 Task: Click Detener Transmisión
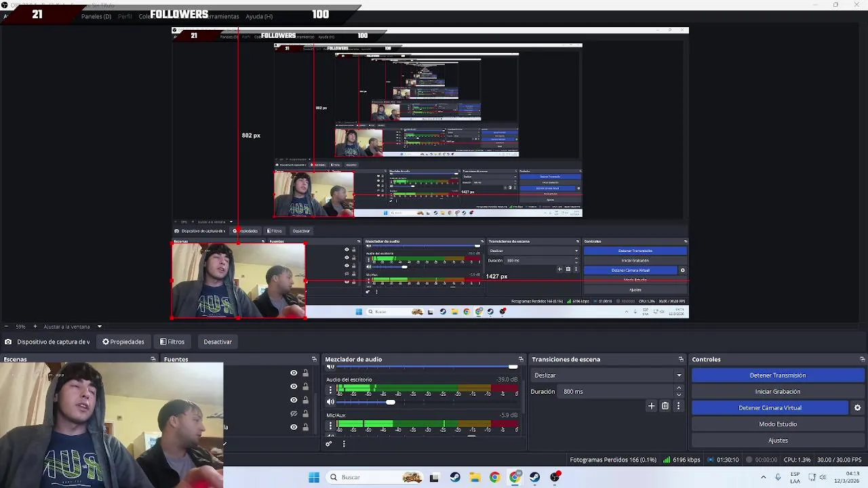click(778, 375)
